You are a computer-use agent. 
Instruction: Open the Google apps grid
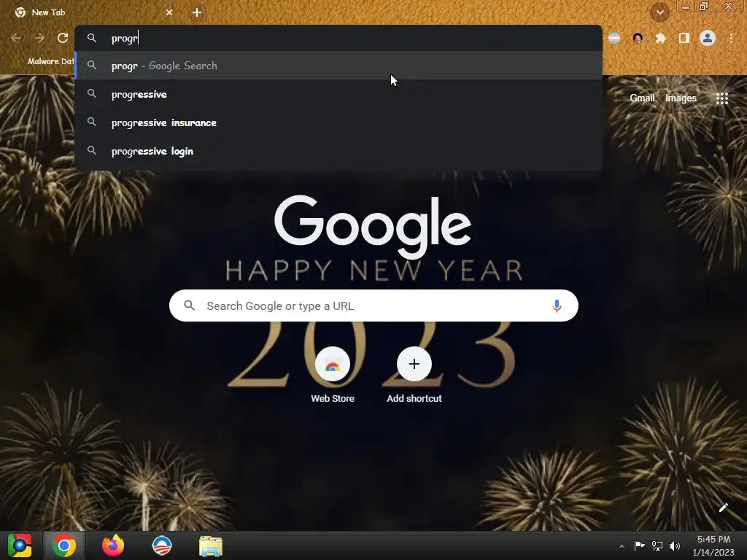[721, 98]
